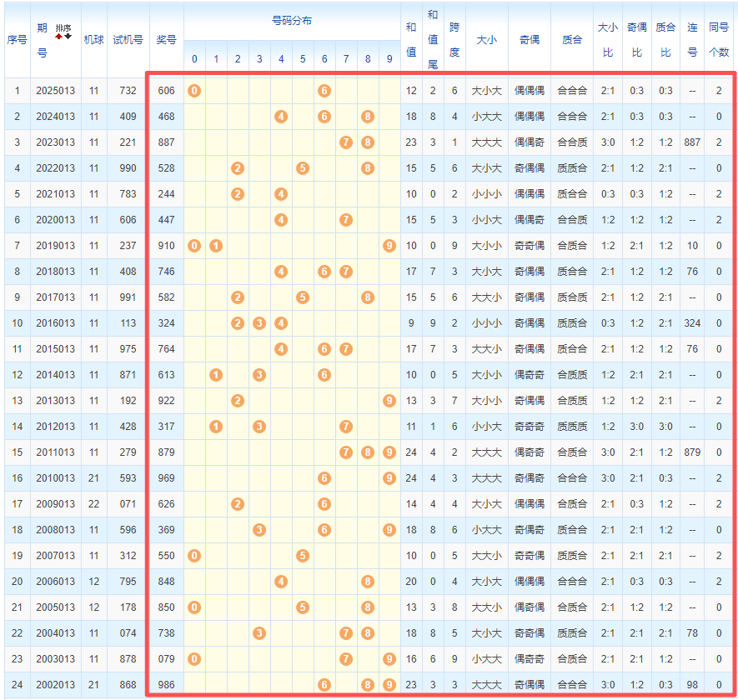Click orange ball 1 in row 2019013
738x700 pixels.
coord(216,246)
